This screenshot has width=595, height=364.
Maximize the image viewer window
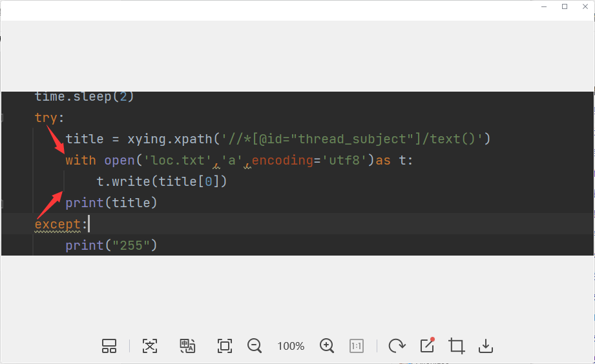point(565,6)
